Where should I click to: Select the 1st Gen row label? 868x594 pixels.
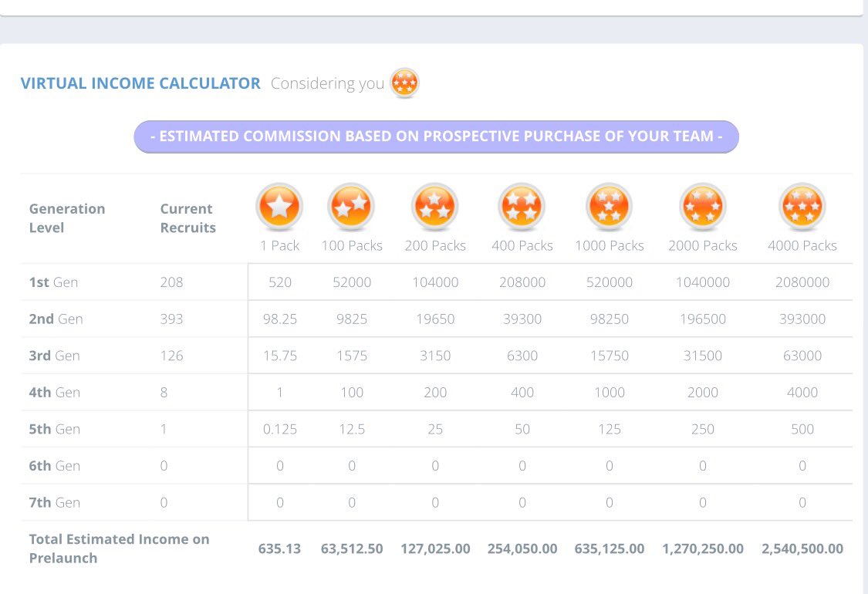54,282
